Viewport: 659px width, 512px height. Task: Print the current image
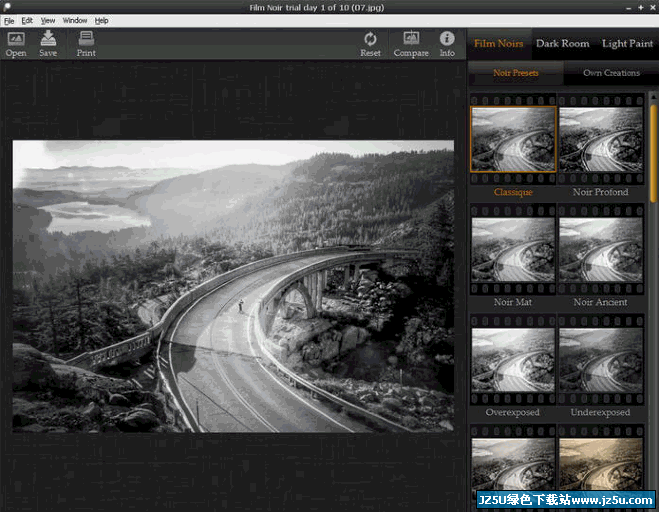(x=86, y=44)
